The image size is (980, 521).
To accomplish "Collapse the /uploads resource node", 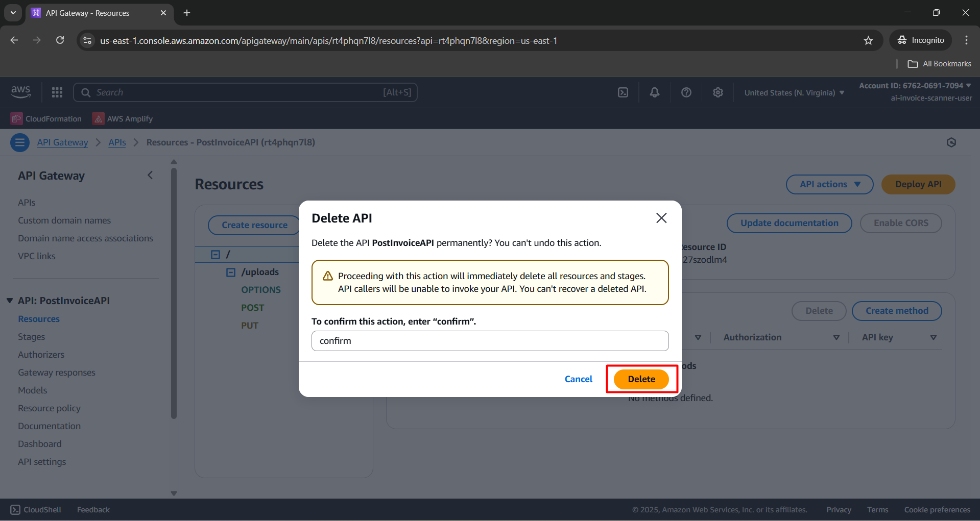I will [x=230, y=272].
